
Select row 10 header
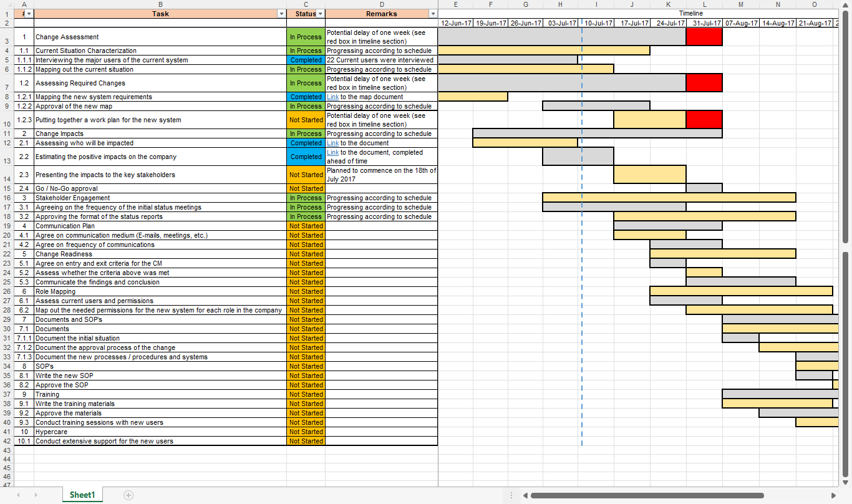click(x=6, y=120)
